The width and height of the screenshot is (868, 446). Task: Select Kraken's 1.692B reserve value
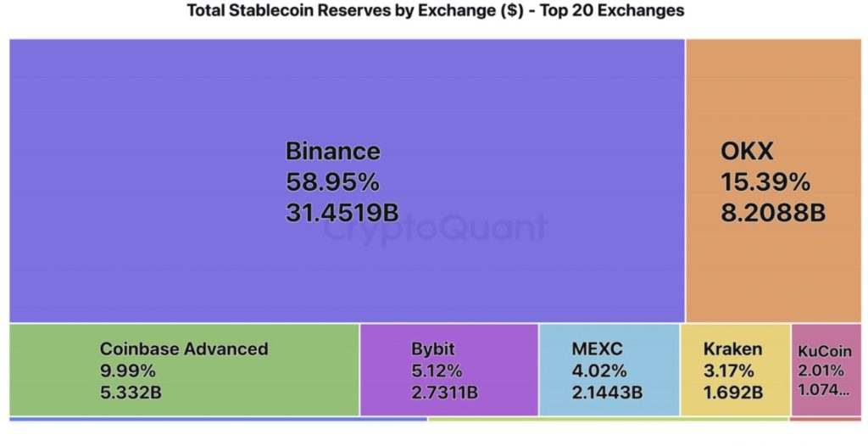point(733,393)
